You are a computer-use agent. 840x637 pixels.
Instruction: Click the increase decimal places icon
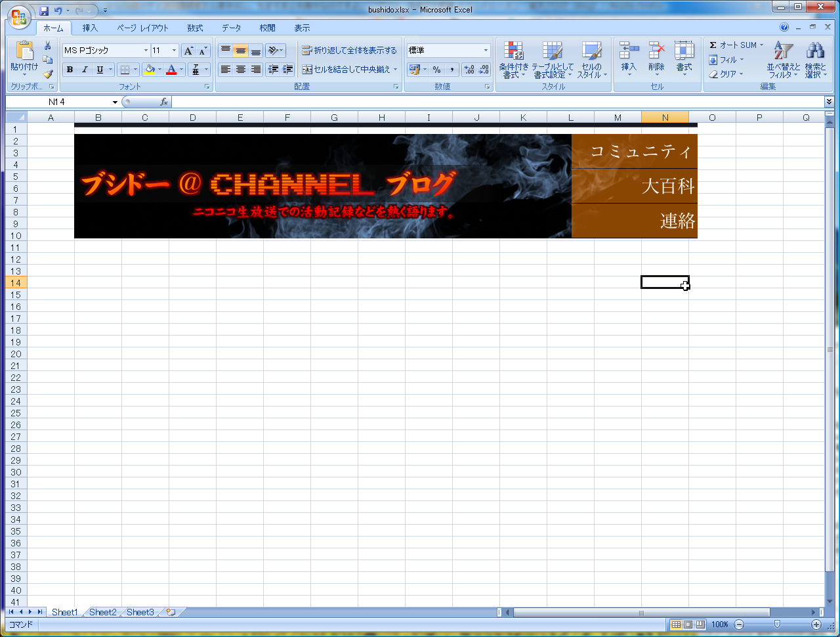[x=469, y=70]
